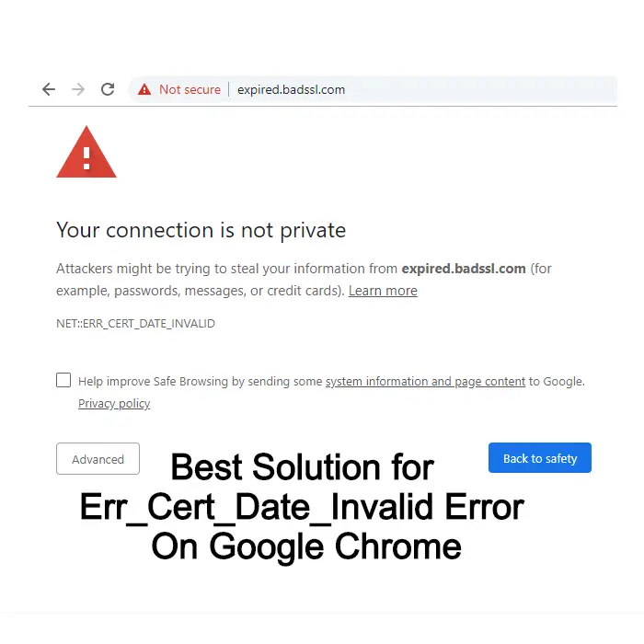Click the forward navigation arrow
Screen dimensions: 644x644
pyautogui.click(x=78, y=89)
